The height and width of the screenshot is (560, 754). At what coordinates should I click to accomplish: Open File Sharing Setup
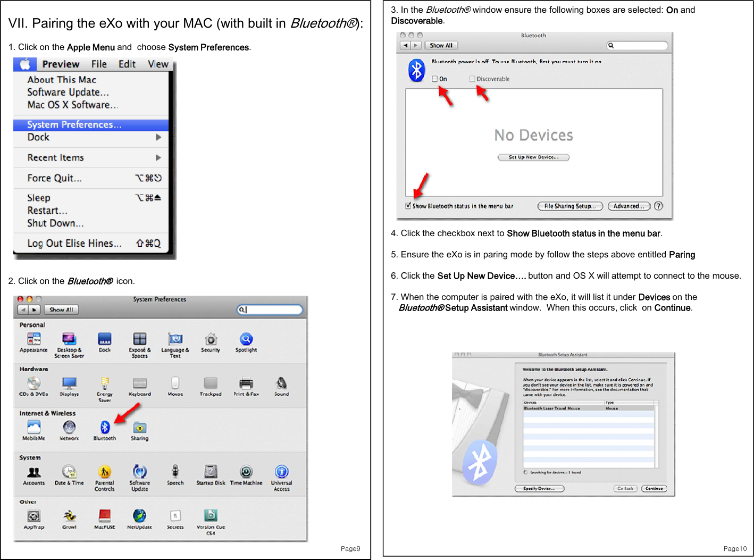[x=570, y=206]
